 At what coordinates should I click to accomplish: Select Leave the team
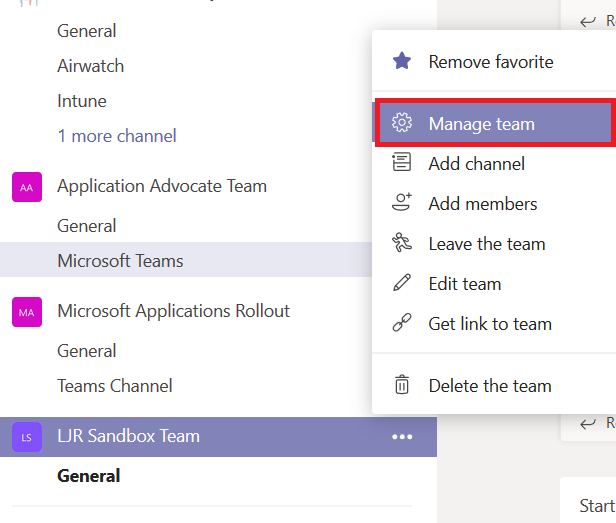(494, 244)
